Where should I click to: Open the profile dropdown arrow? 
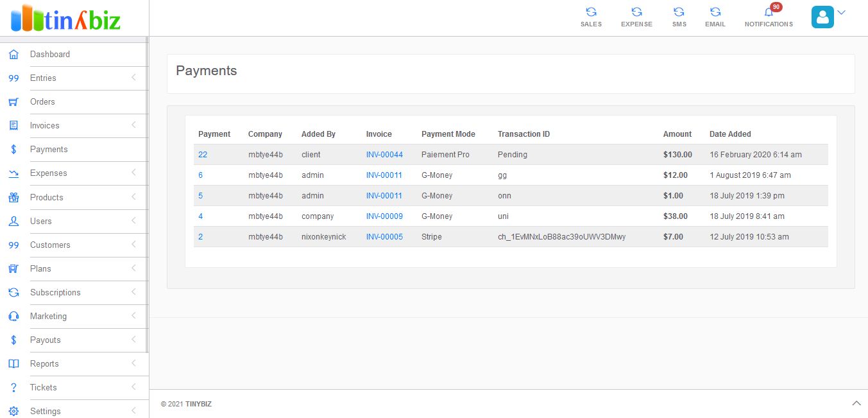pos(842,12)
